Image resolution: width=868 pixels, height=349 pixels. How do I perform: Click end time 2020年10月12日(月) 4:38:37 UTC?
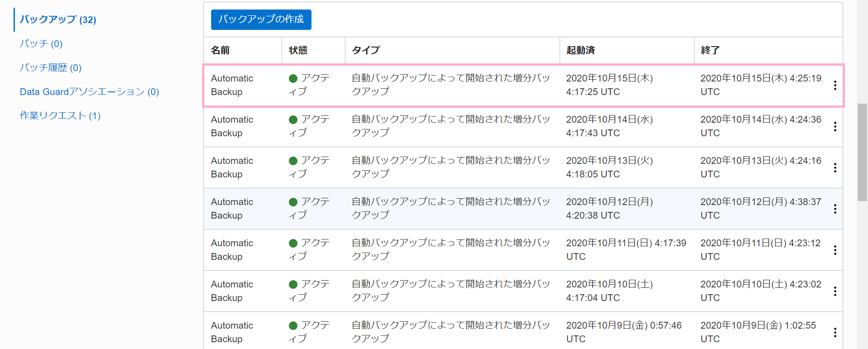(x=761, y=209)
